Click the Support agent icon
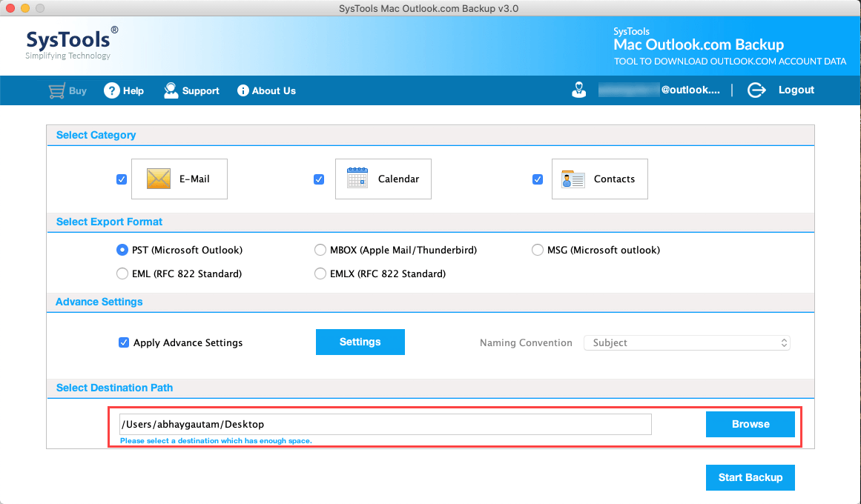This screenshot has height=504, width=861. click(171, 90)
